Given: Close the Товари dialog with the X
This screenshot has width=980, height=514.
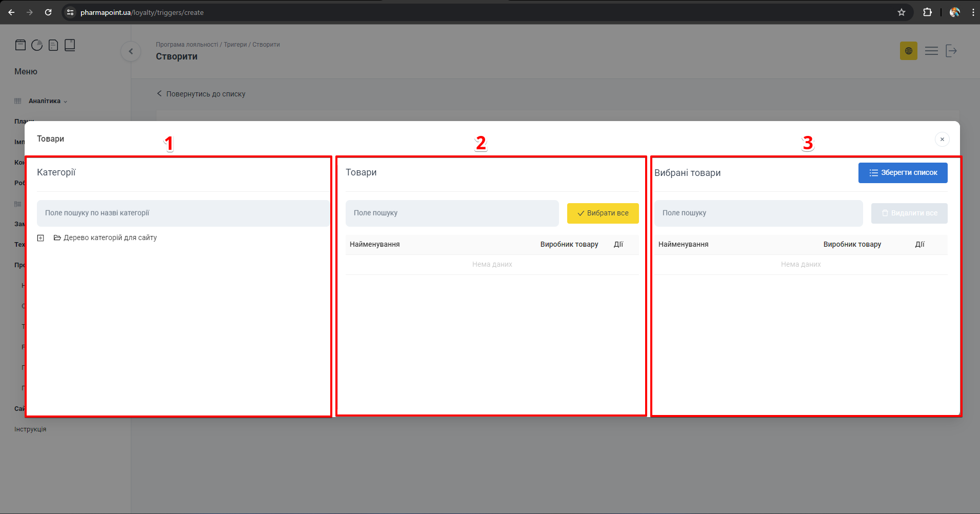Looking at the screenshot, I should 942,140.
